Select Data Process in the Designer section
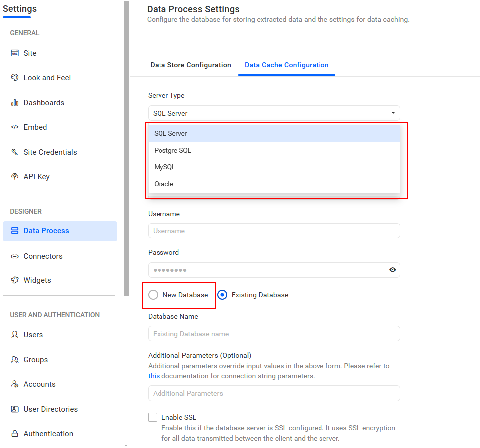480x448 pixels. tap(47, 230)
